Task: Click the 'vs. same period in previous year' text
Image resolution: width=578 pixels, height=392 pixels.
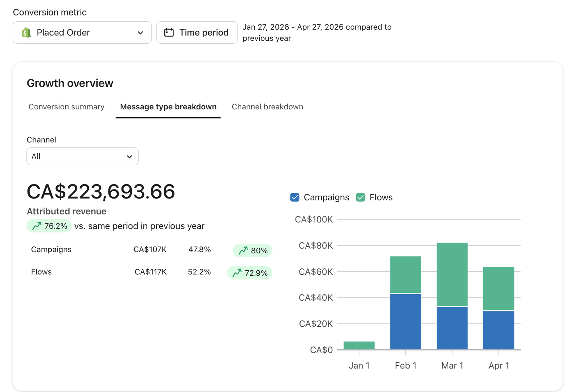Action: (x=139, y=226)
